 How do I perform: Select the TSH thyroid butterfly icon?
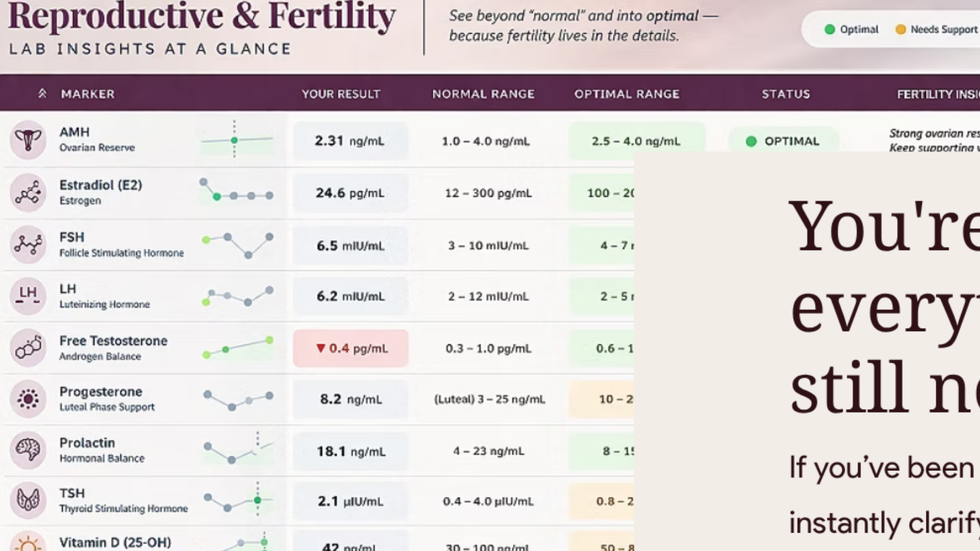coord(28,500)
